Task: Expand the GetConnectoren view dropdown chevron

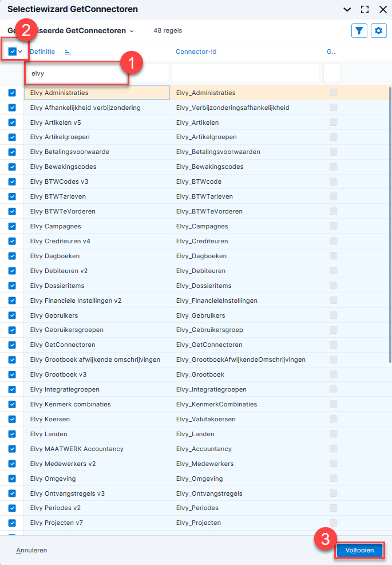Action: pos(132,31)
